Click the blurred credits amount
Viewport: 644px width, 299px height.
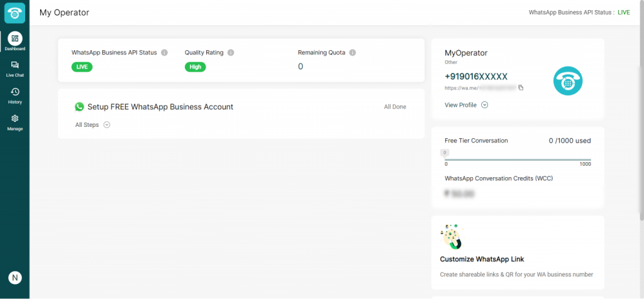click(460, 193)
